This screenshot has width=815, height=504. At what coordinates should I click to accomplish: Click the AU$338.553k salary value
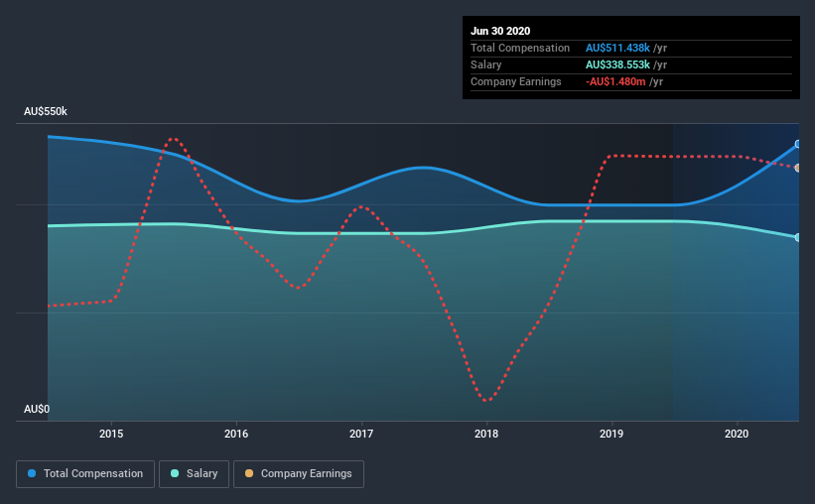tap(618, 64)
